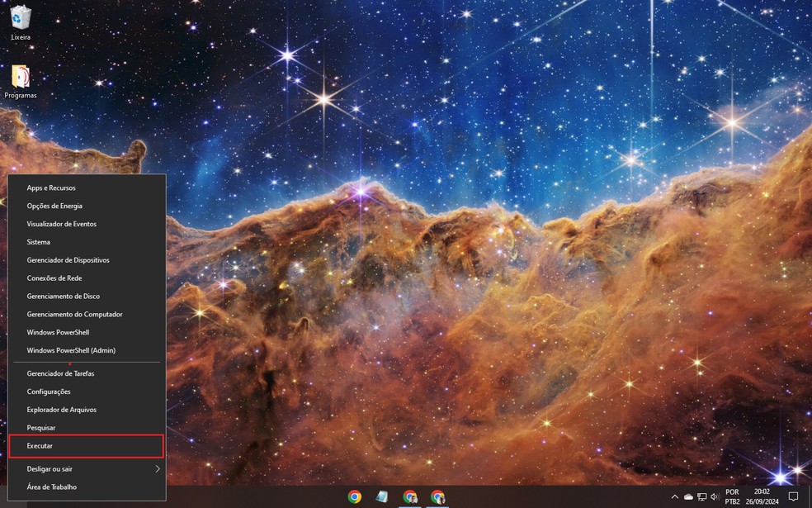This screenshot has width=812, height=508.
Task: Switch keyboard layout via POR PTB2 indicator
Action: pos(732,496)
